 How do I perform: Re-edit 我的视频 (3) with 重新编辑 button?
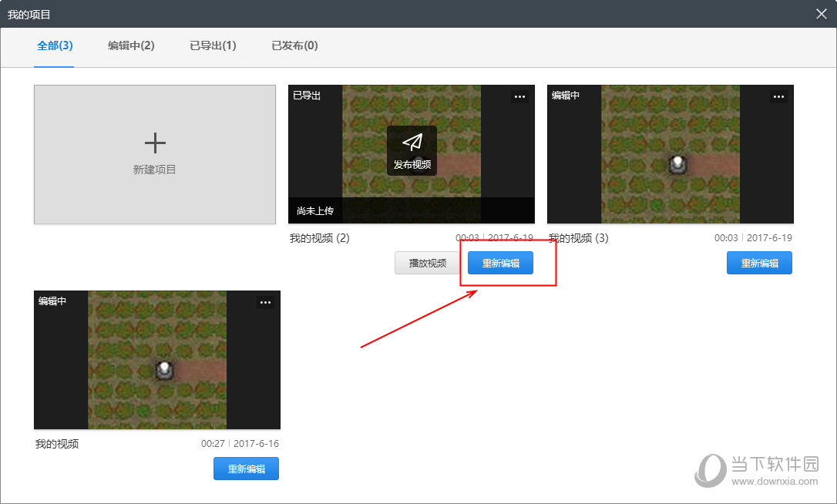(x=759, y=263)
